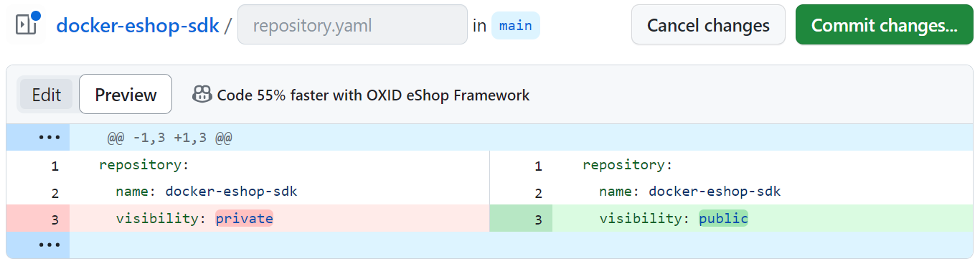Switch to the Edit tab
Image resolution: width=980 pixels, height=264 pixels.
pyautogui.click(x=47, y=95)
